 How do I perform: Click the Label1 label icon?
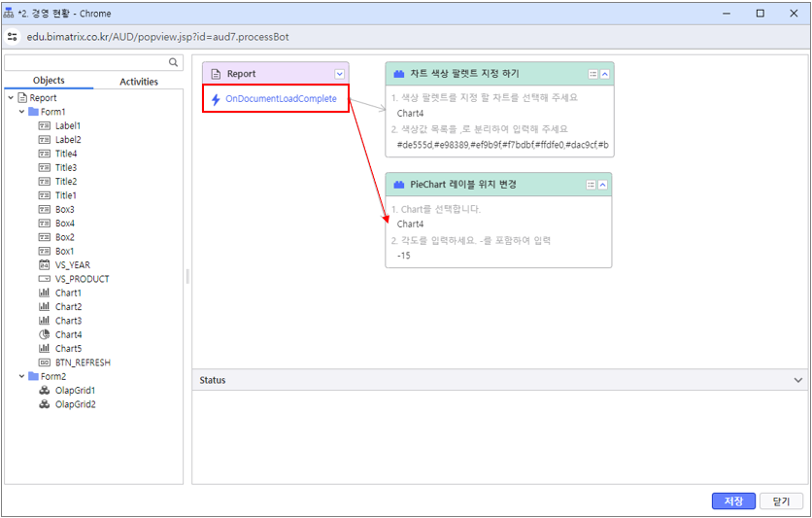click(45, 126)
